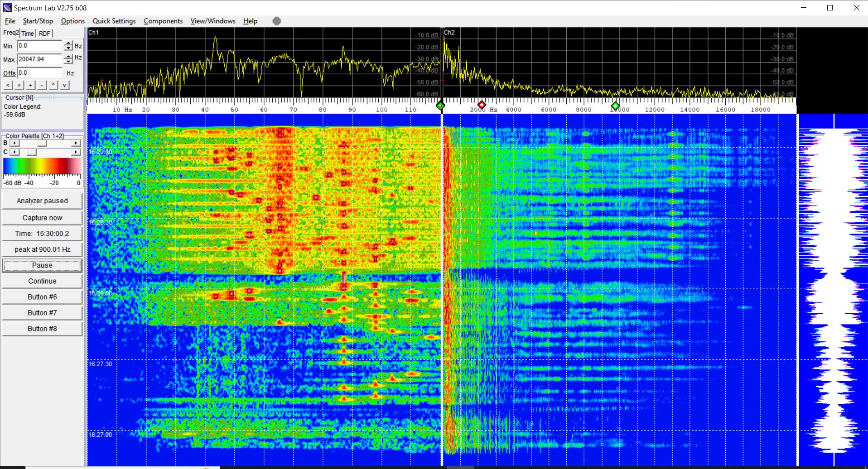Open the Start/Stop menu
868x469 pixels.
coord(38,21)
